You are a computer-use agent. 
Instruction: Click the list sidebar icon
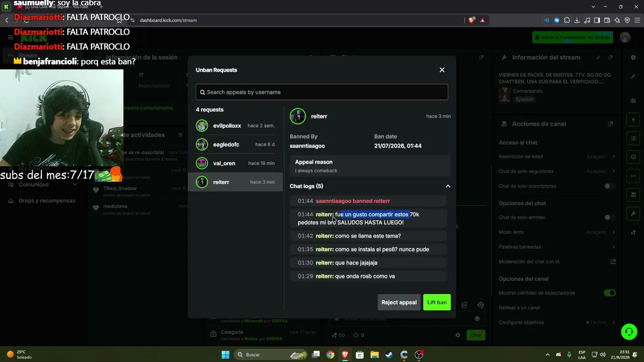633,138
